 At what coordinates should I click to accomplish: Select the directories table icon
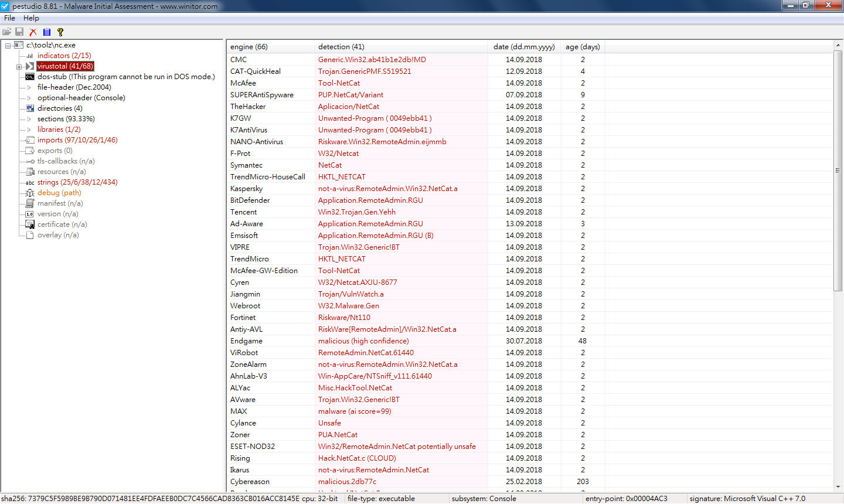point(30,108)
